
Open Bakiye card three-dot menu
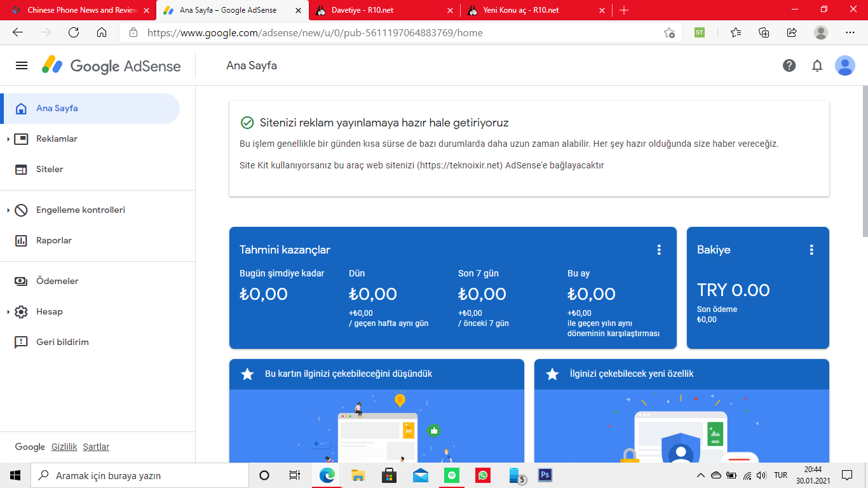[811, 250]
